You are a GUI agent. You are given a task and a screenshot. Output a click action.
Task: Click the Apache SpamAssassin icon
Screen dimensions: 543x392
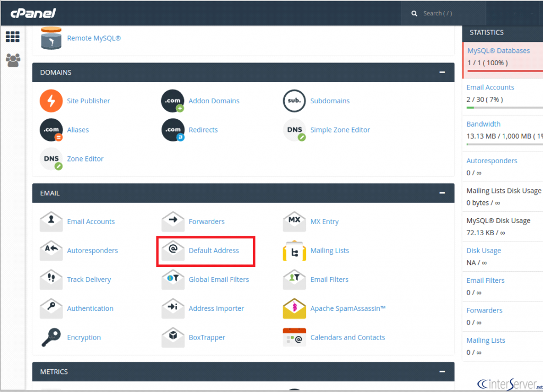(294, 308)
